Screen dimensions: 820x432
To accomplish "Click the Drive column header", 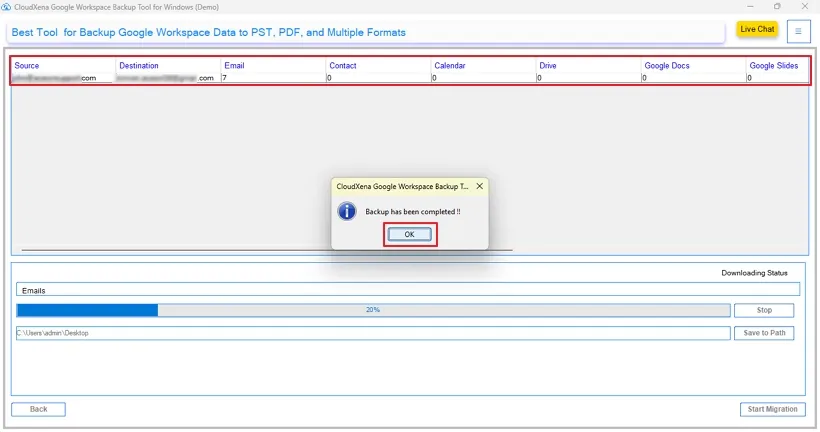I will (x=548, y=66).
